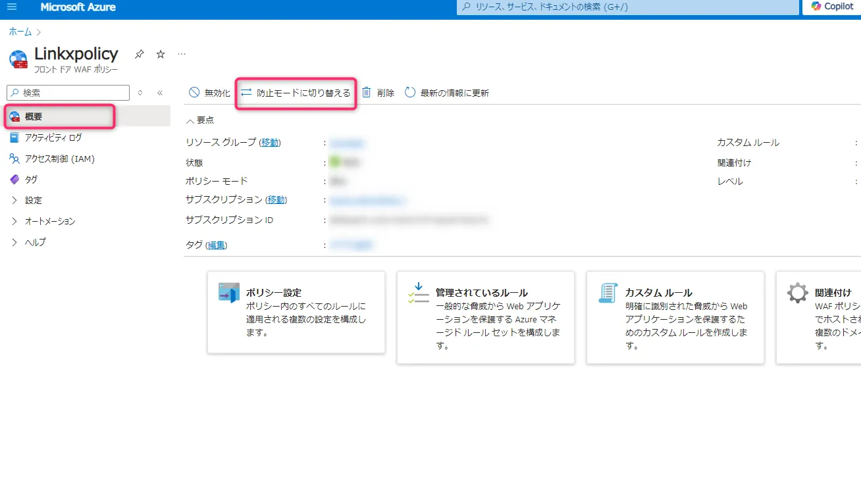Open アクティビティ ログ in sidebar
Image resolution: width=861 pixels, height=504 pixels.
(x=53, y=138)
